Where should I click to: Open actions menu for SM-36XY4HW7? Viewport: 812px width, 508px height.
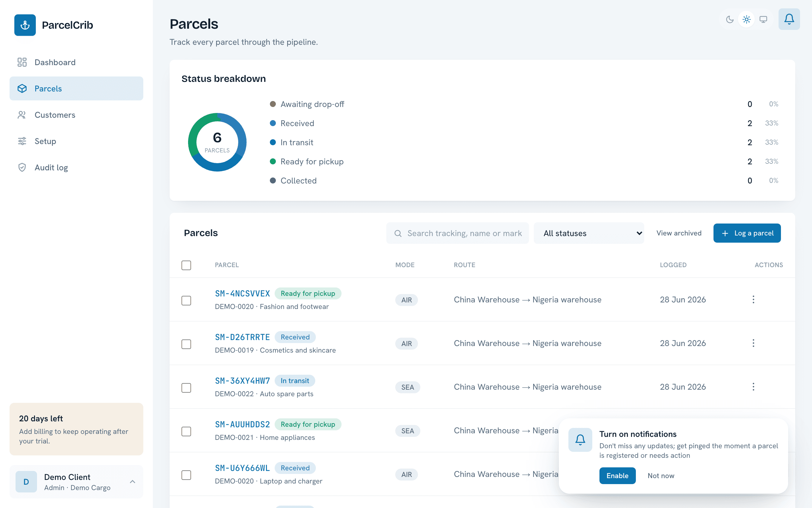pos(753,387)
